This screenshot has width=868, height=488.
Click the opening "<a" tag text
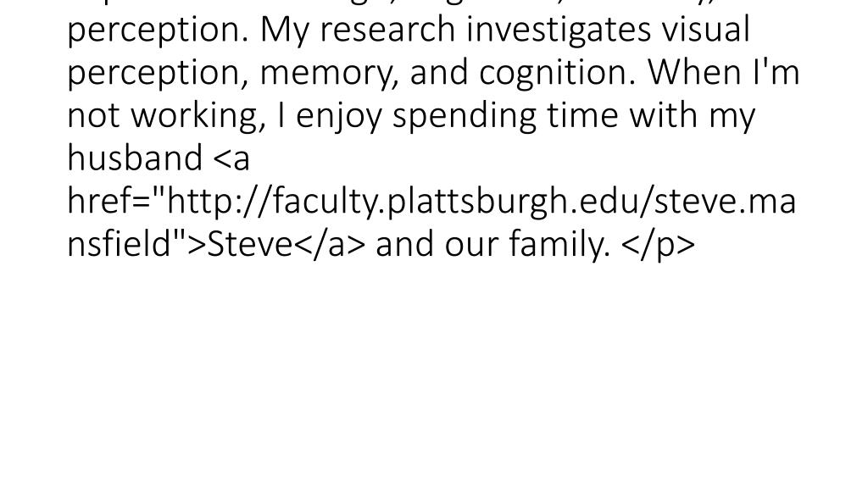(x=232, y=158)
